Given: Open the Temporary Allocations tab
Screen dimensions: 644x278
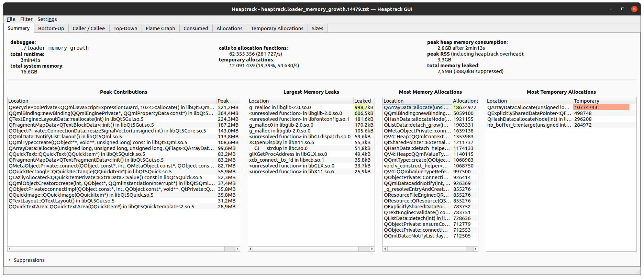Looking at the screenshot, I should pyautogui.click(x=277, y=28).
